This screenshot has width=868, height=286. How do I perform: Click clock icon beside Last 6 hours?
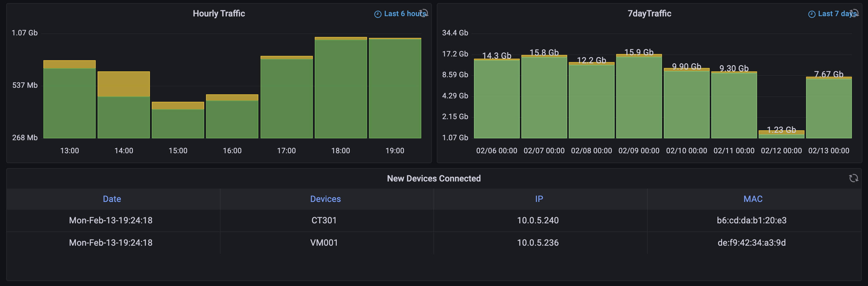coord(378,14)
